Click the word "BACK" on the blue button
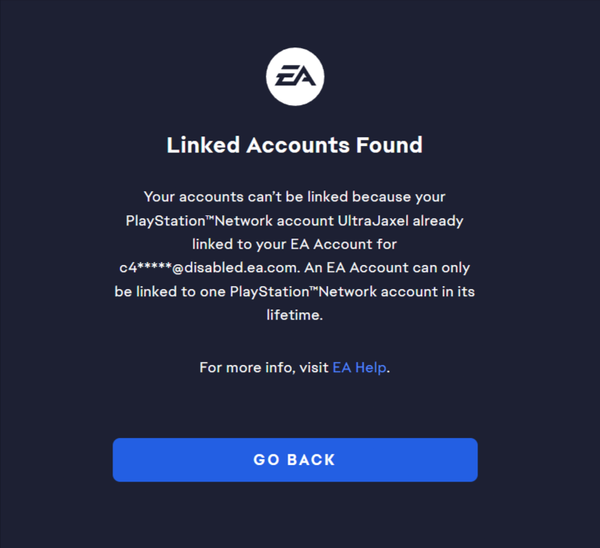This screenshot has width=600, height=548. (x=311, y=460)
